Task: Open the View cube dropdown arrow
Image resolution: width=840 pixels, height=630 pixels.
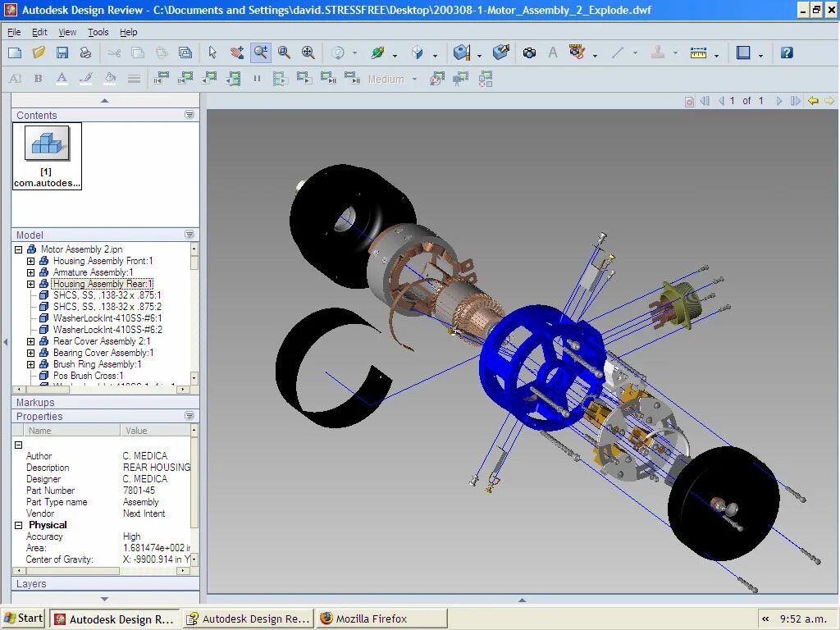Action: coord(435,55)
